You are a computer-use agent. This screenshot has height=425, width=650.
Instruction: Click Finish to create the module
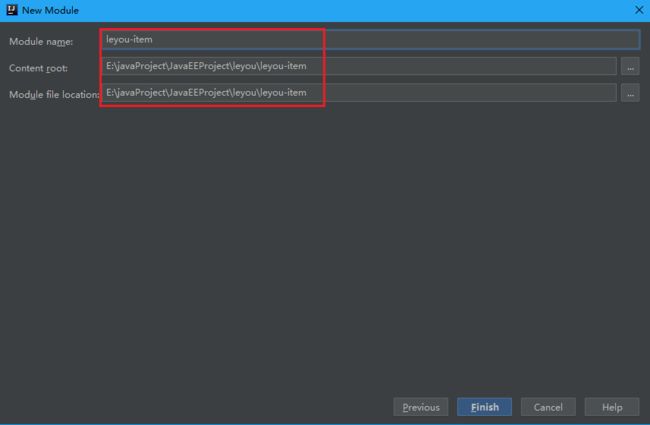484,407
